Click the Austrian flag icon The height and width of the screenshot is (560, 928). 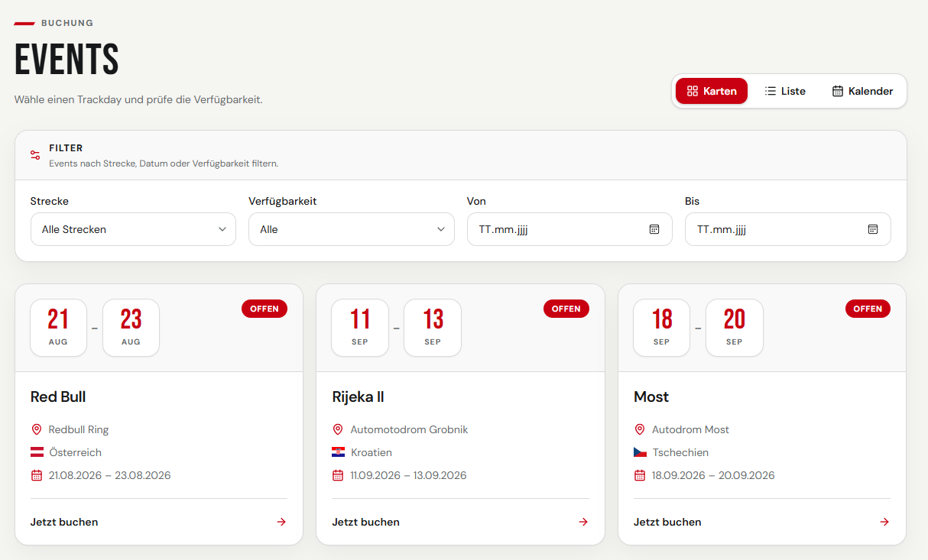pyautogui.click(x=37, y=452)
